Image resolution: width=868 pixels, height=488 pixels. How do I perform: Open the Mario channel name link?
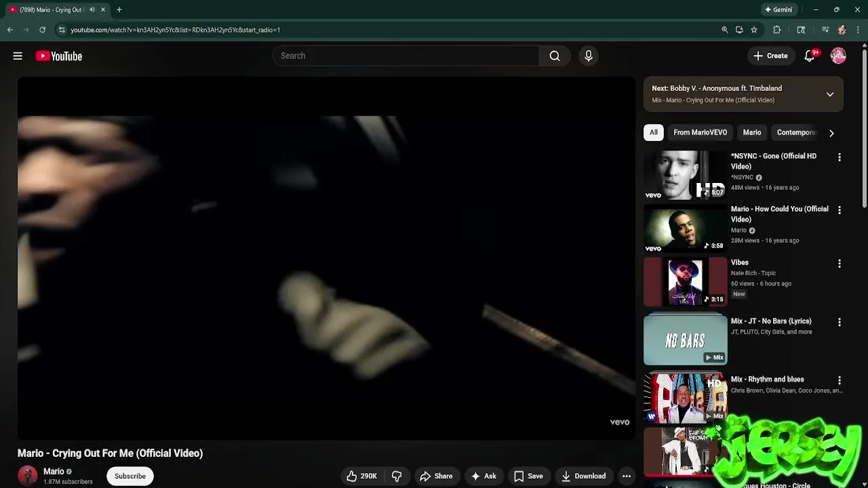coord(54,471)
